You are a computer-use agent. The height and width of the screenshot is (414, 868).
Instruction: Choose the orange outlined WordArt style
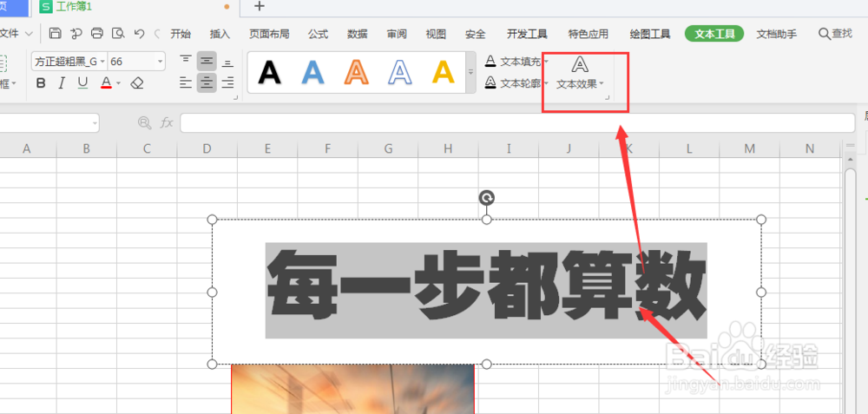pyautogui.click(x=357, y=73)
